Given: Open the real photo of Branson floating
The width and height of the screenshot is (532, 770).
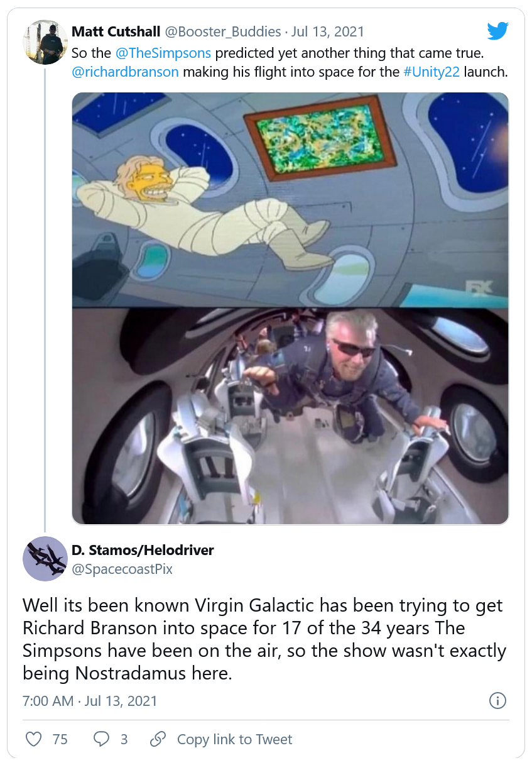Looking at the screenshot, I should 290,415.
